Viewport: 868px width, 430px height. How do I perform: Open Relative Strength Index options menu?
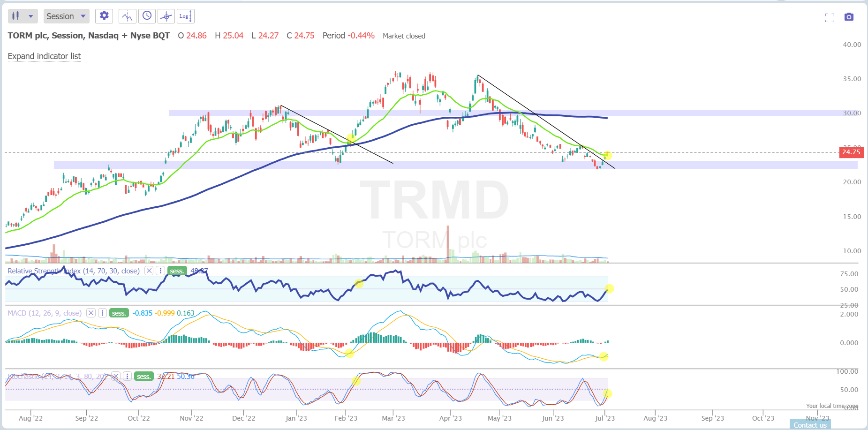coord(160,271)
